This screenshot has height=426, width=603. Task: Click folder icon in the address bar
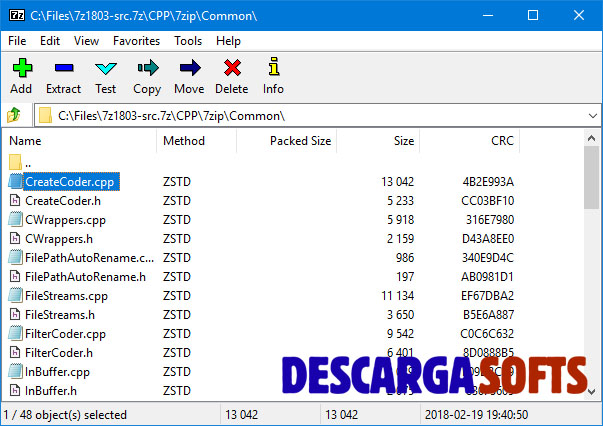coord(45,115)
